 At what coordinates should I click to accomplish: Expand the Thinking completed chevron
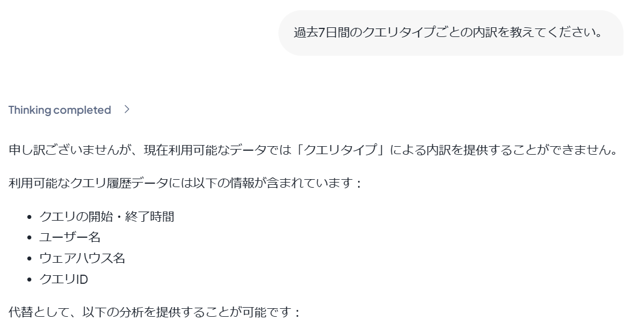126,110
